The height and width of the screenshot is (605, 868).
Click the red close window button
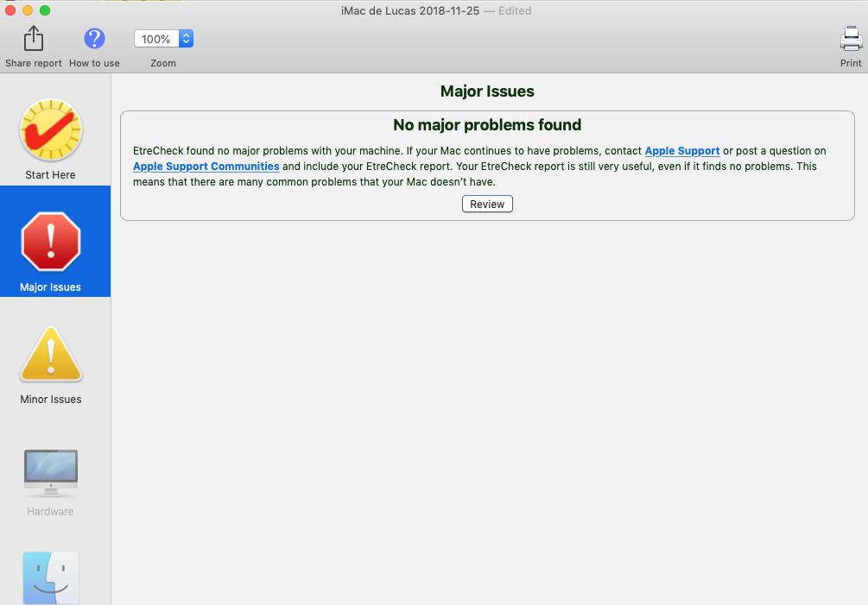10,10
